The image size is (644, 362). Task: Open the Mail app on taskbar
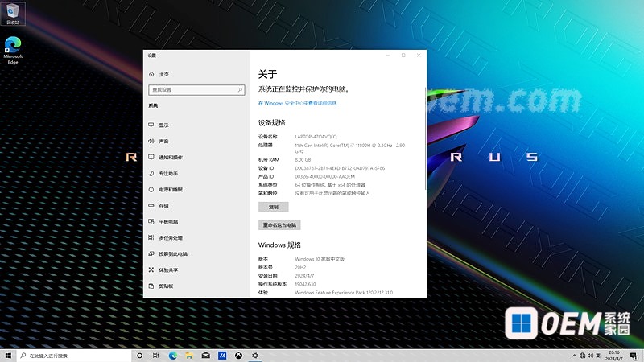[206, 356]
